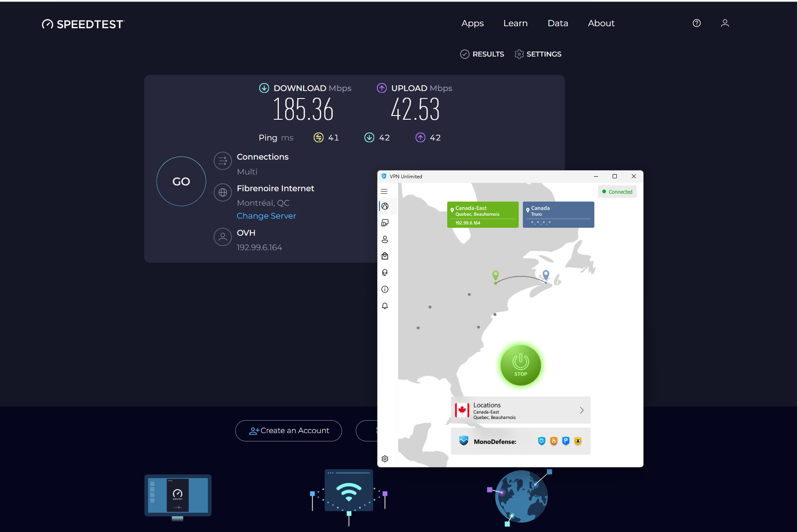Screen dimensions: 798x532
Task: Open the Speedtest Settings tab
Action: [537, 54]
